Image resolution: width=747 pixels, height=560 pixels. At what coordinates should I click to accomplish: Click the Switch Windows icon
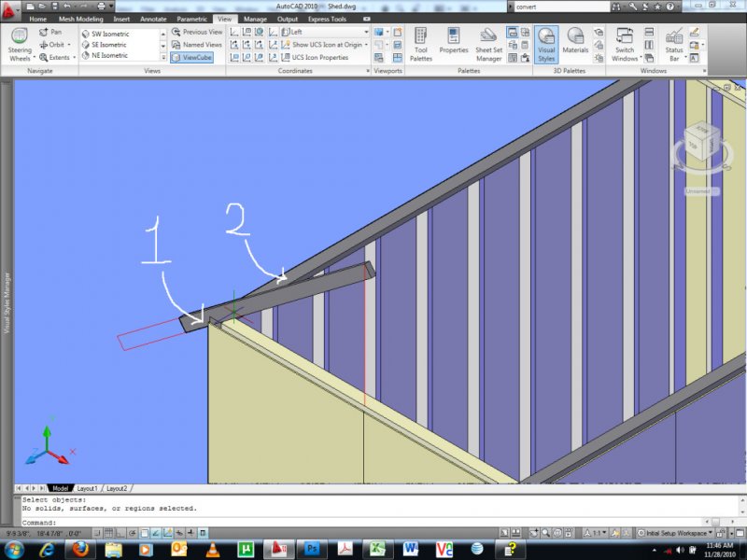(x=624, y=35)
